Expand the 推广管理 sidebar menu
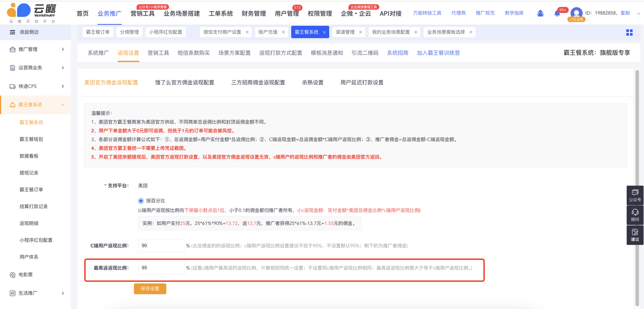Screen dimensions: 644x309 point(63,49)
